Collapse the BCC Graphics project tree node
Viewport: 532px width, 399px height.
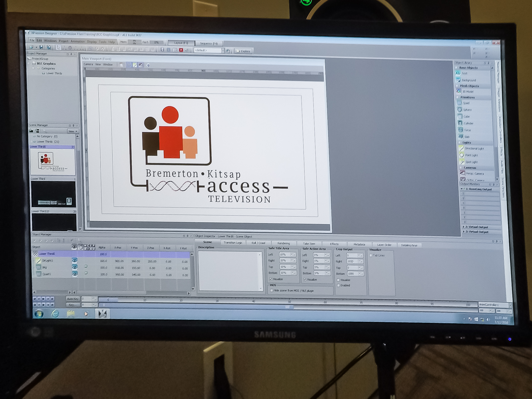29,63
